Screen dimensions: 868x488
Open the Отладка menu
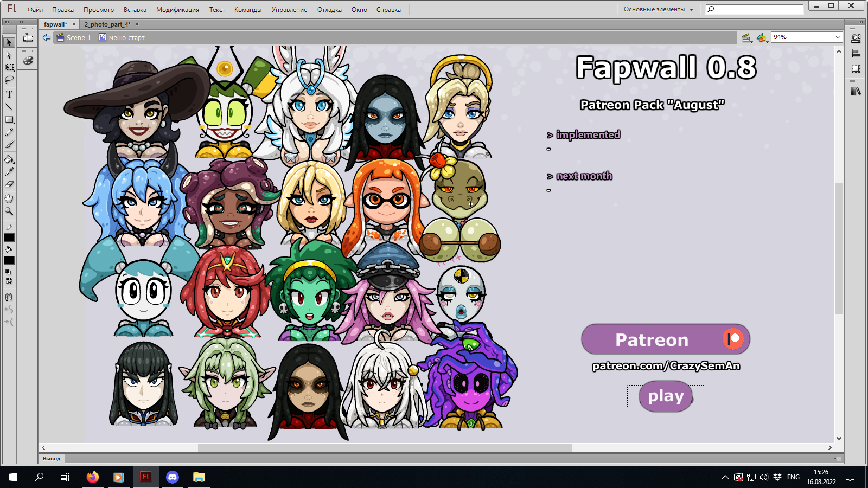click(x=329, y=10)
